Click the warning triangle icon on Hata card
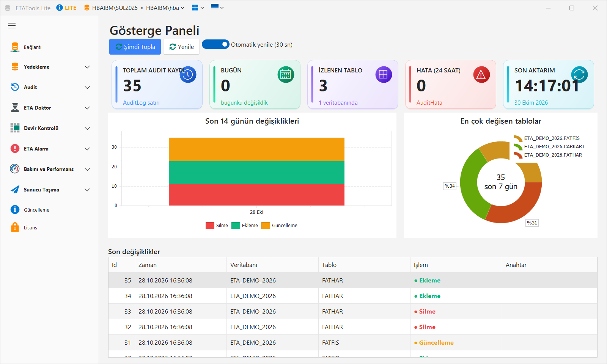This screenshot has height=364, width=607. (x=481, y=75)
